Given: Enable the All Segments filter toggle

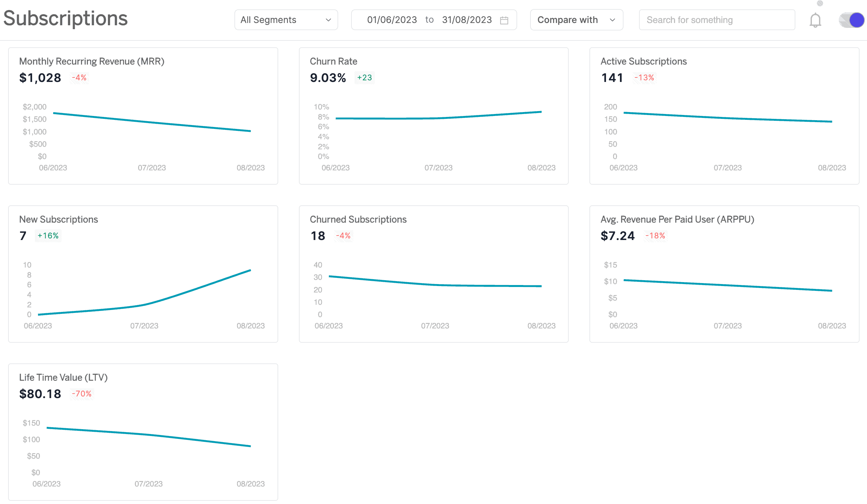Looking at the screenshot, I should point(285,20).
